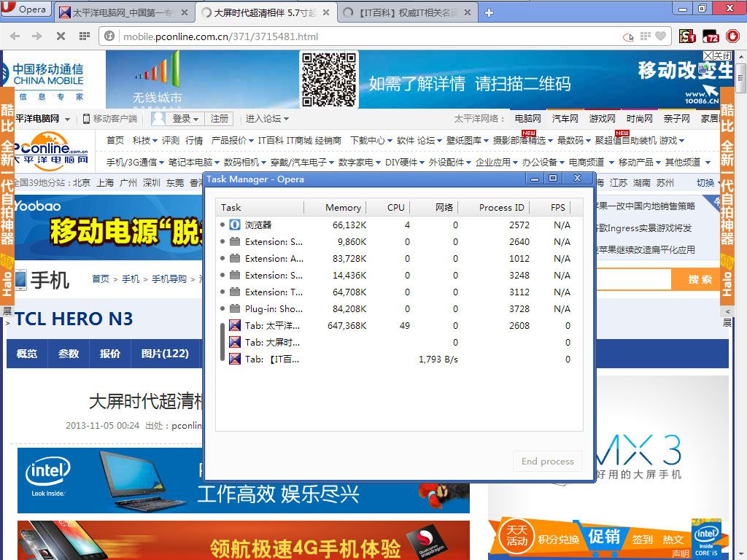Open the Intel 工作高效 banner ad
Image resolution: width=747 pixels, height=560 pixels.
coord(244,481)
